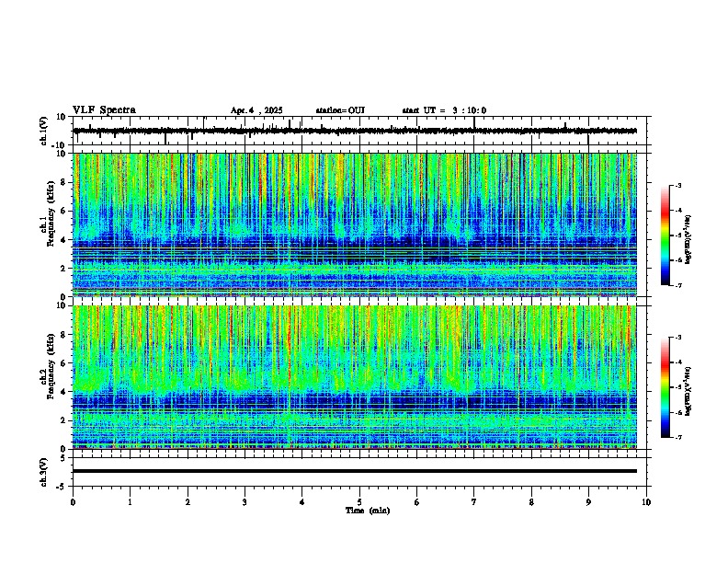Click the time axis tick label "4"
Image resolution: width=728 pixels, height=563 pixels.
coord(302,502)
